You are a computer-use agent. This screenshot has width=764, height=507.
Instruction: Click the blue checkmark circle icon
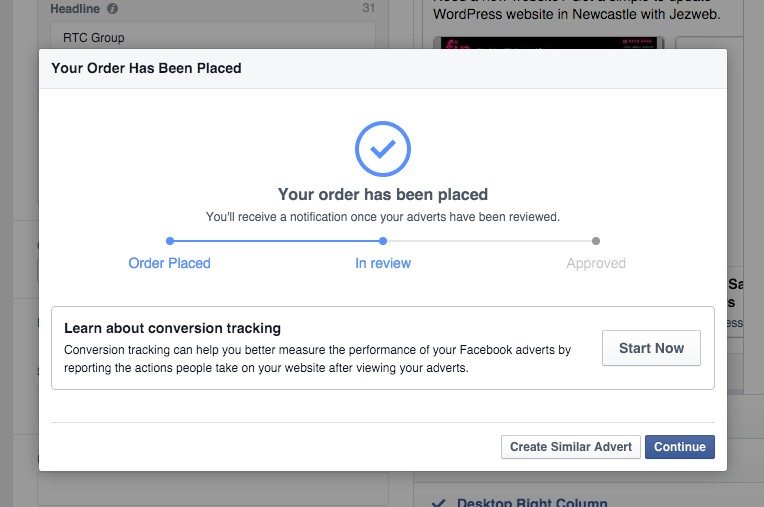tap(383, 149)
